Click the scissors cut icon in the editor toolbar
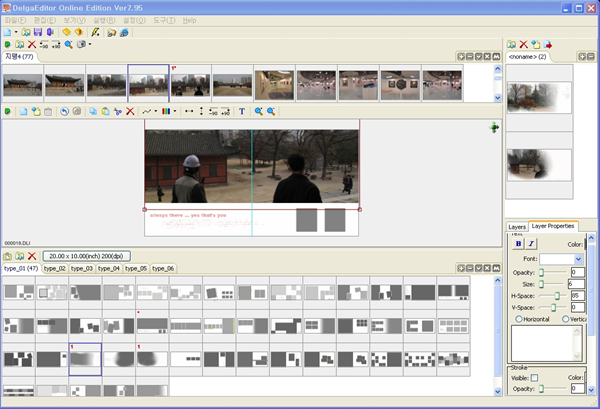600x409 pixels. coord(118,112)
